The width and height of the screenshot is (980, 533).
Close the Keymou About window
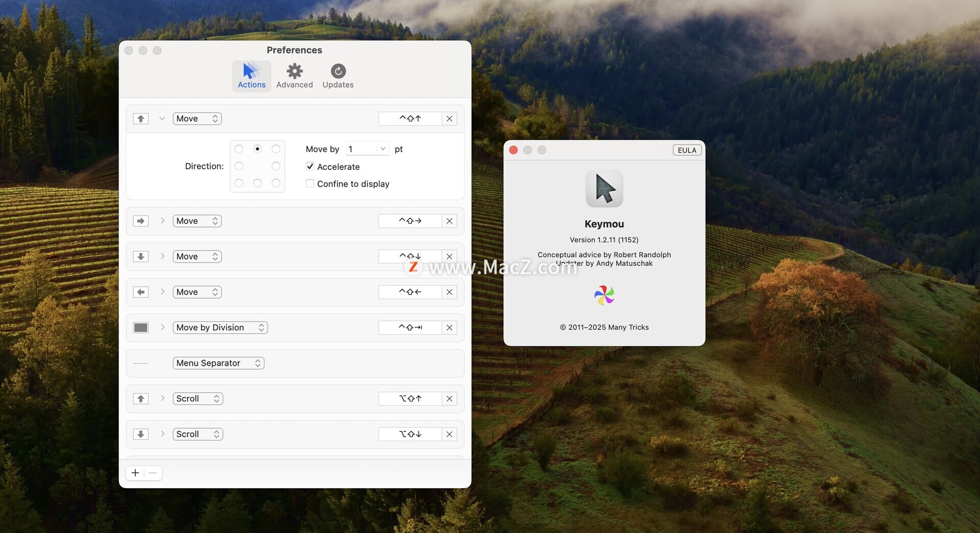(513, 150)
